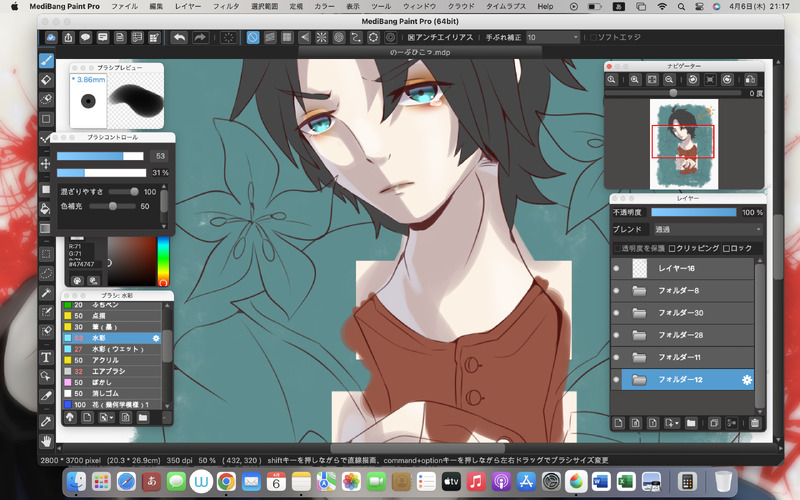Hide the フォルダー30 layer folder

(x=616, y=313)
